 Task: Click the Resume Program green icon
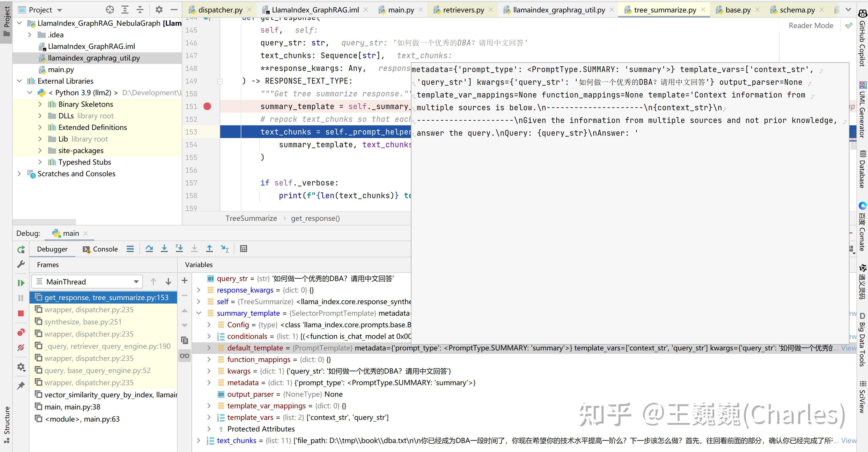pos(21,283)
